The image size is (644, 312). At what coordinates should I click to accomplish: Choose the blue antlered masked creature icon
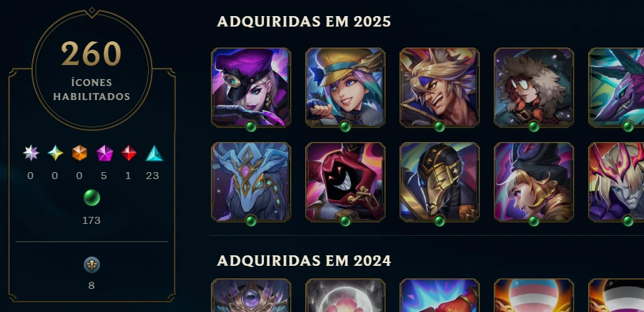pos(251,182)
